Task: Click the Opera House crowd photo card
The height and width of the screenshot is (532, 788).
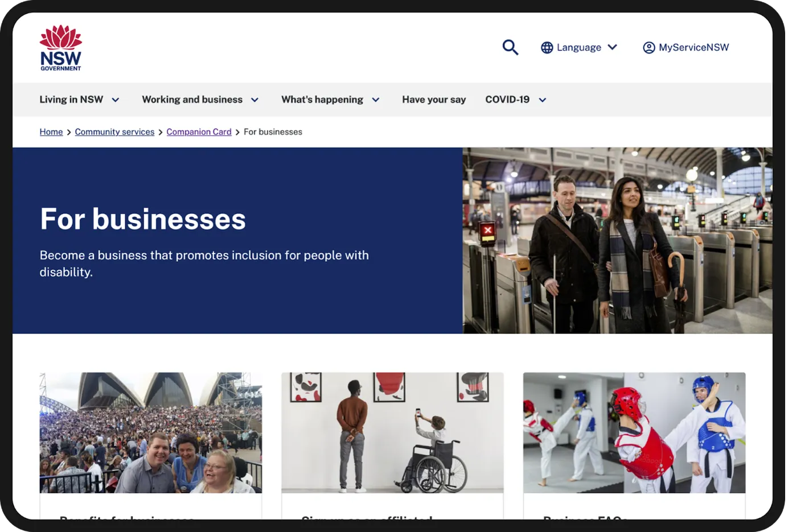Action: click(150, 432)
